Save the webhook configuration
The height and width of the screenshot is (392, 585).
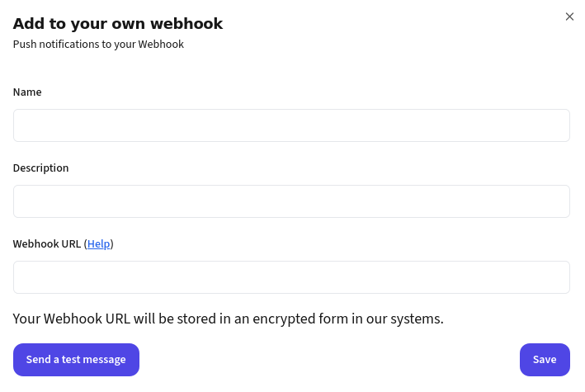pyautogui.click(x=545, y=360)
